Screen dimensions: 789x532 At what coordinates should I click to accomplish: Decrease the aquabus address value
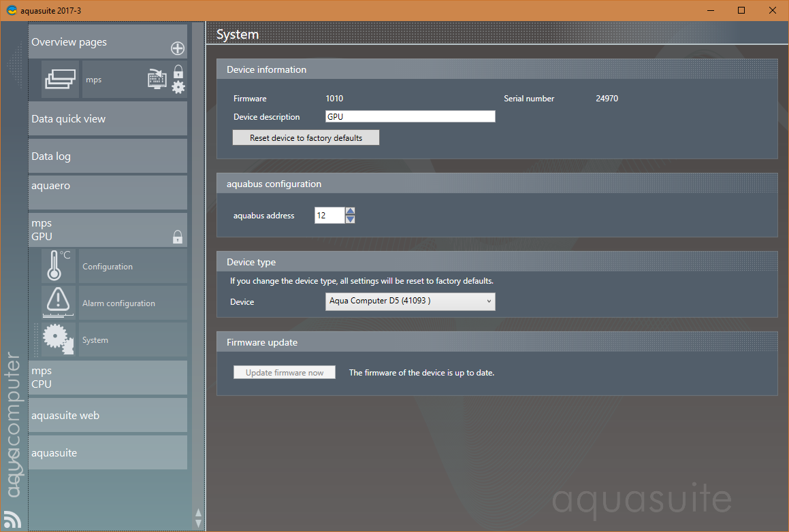[351, 220]
